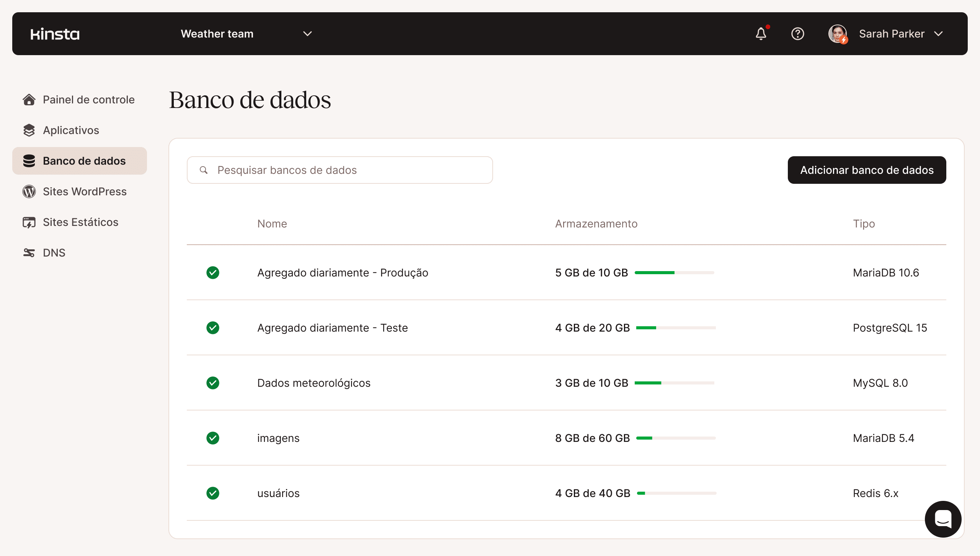Open Sites Estáticos page
This screenshot has width=980, height=556.
pyautogui.click(x=80, y=222)
